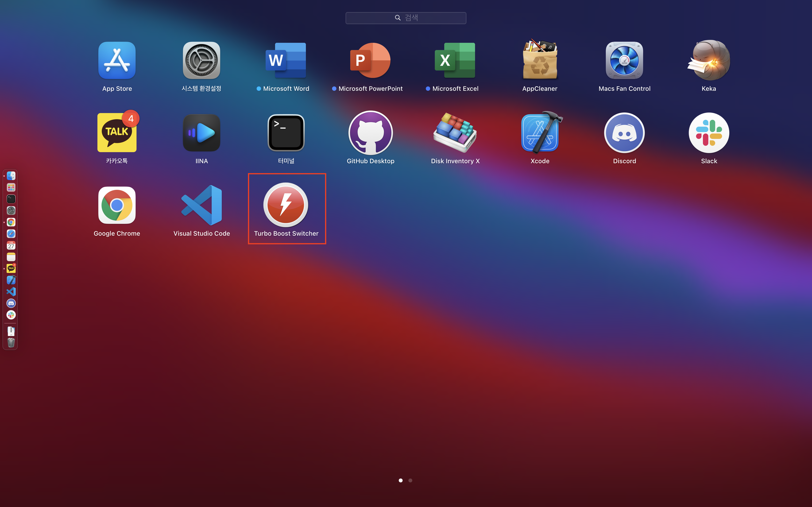
Task: Launch Keka archiver app
Action: coord(709,61)
